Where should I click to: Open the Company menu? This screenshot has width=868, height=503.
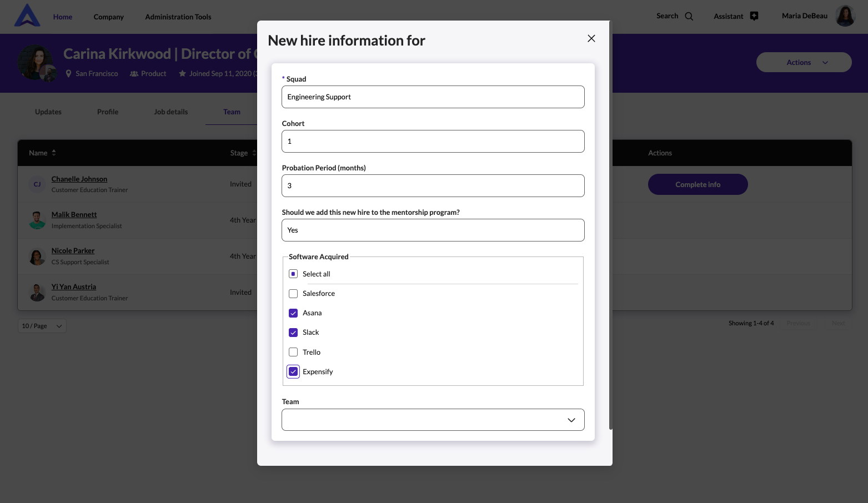pyautogui.click(x=109, y=17)
